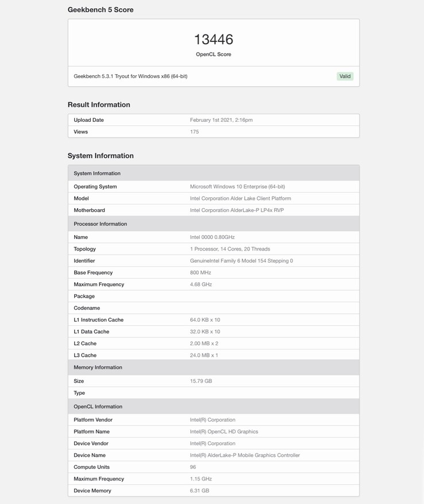This screenshot has width=424, height=504.
Task: Click the AlderLake-P LP4x RVP motherboard value
Action: pos(237,210)
